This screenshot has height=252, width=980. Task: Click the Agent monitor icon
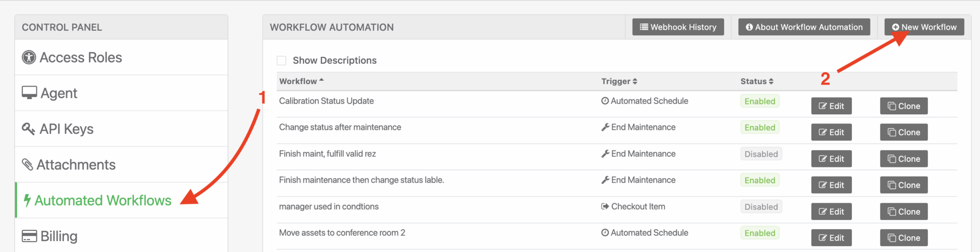click(x=30, y=93)
